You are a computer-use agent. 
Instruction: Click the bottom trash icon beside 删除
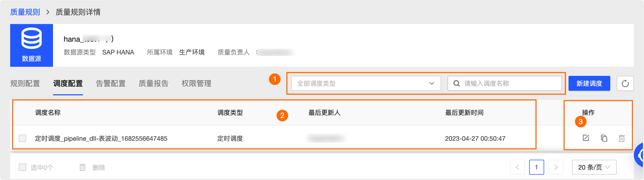[x=82, y=167]
